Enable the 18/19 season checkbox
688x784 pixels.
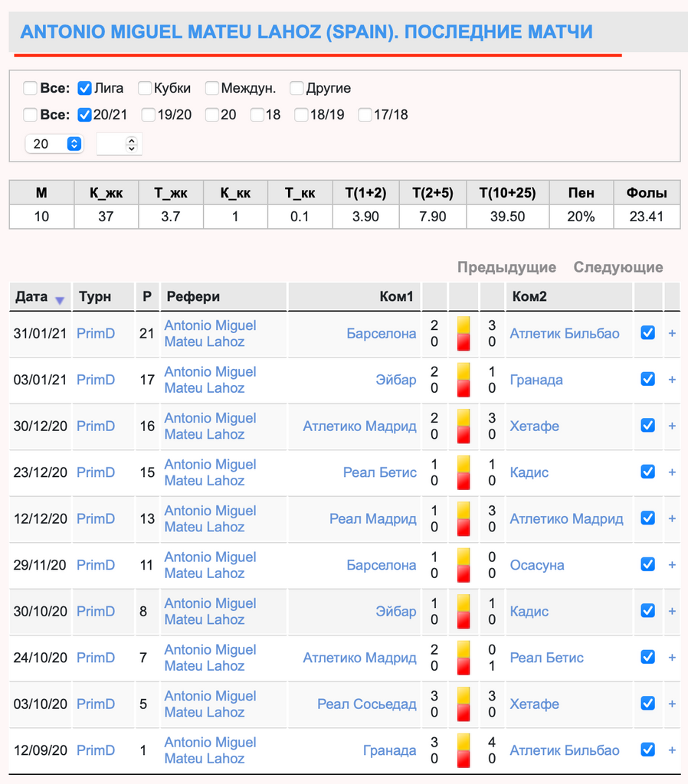(301, 115)
